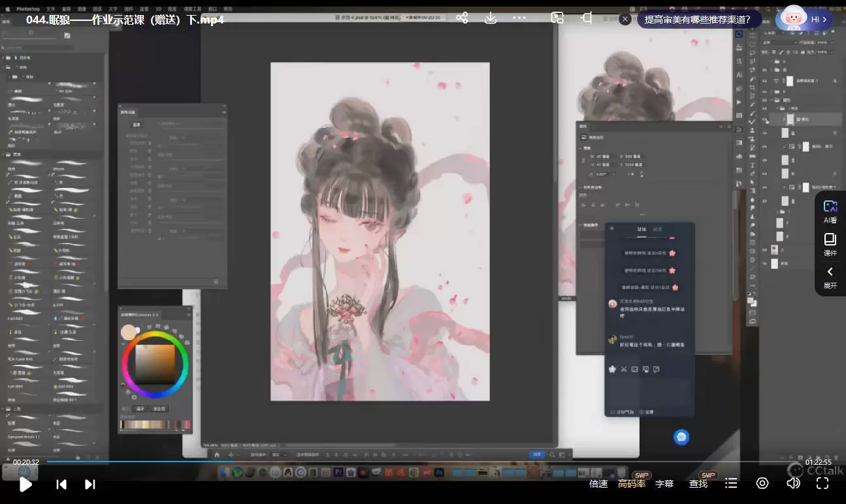Viewport: 846px width, 504px height.
Task: Jump to the previous video
Action: [x=61, y=484]
